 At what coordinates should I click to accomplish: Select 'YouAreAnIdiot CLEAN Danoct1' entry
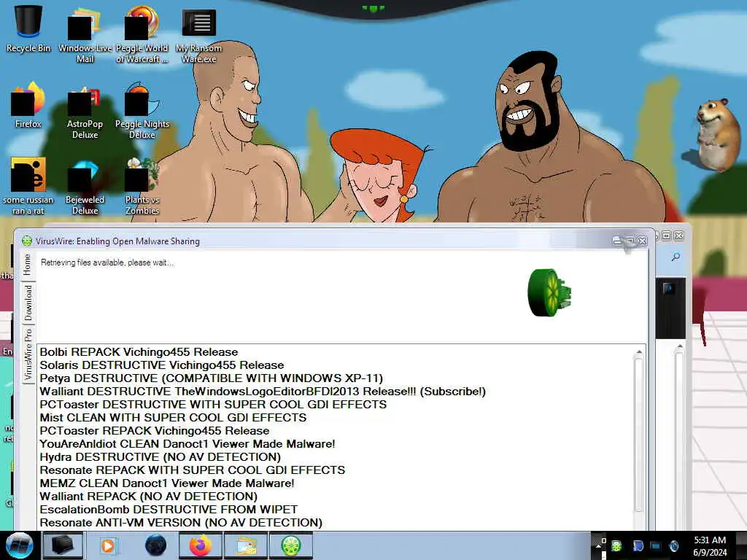pos(187,444)
